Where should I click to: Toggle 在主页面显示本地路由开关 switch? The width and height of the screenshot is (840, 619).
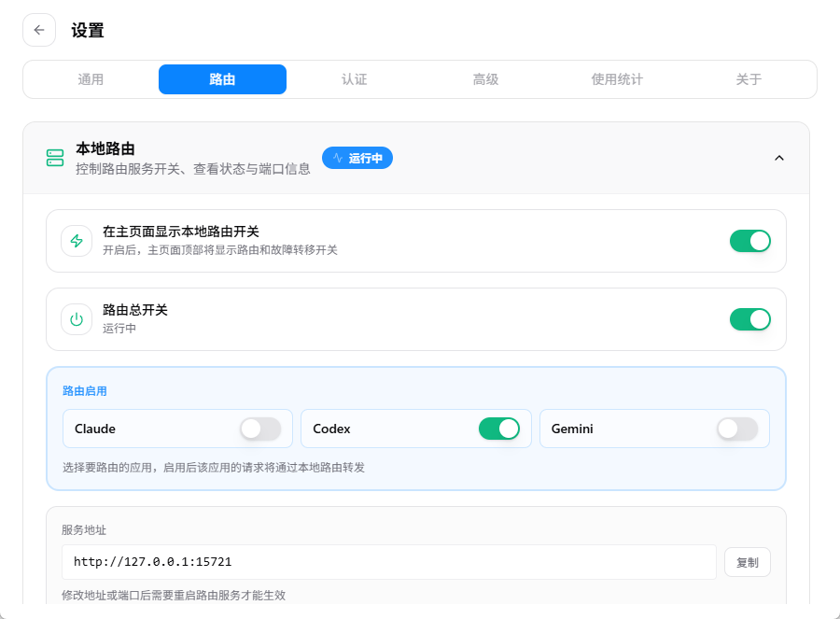[750, 241]
